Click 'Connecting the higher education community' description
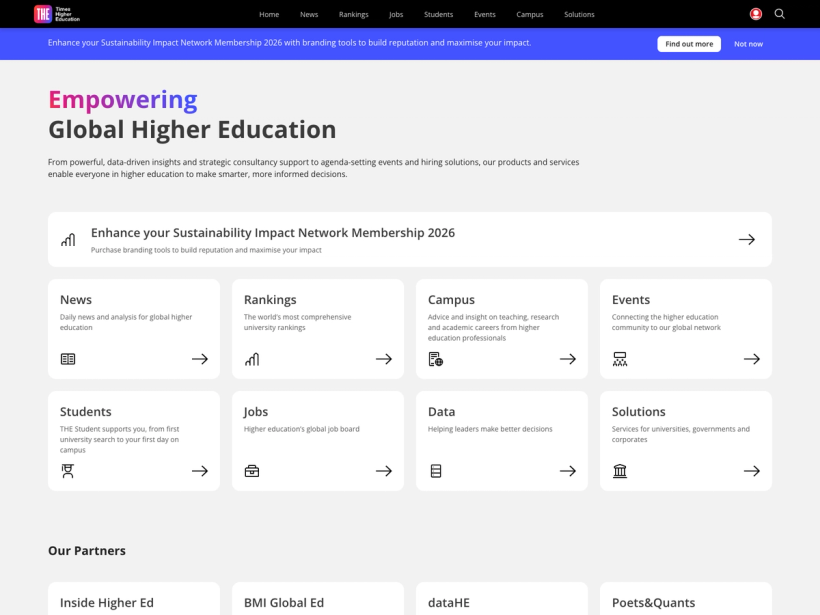The image size is (820, 615). [666, 322]
